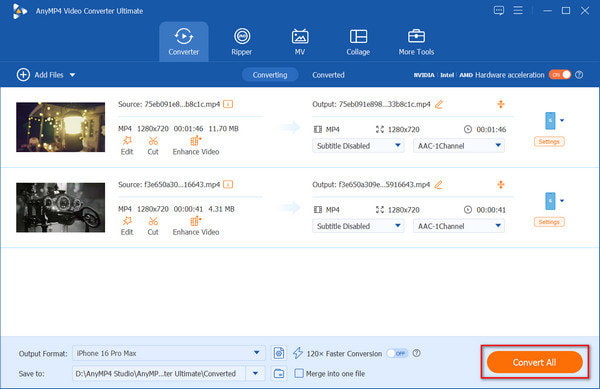
Task: Open the MV tab
Action: tap(300, 42)
